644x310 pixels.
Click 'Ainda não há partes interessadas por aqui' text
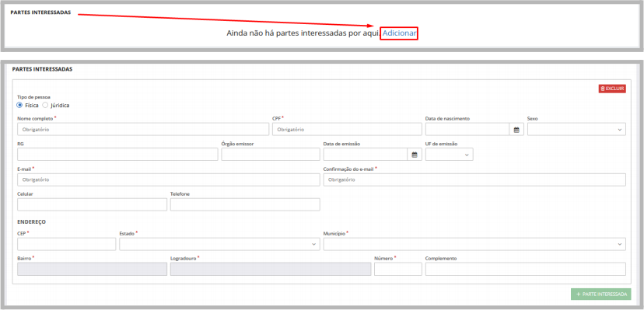303,33
